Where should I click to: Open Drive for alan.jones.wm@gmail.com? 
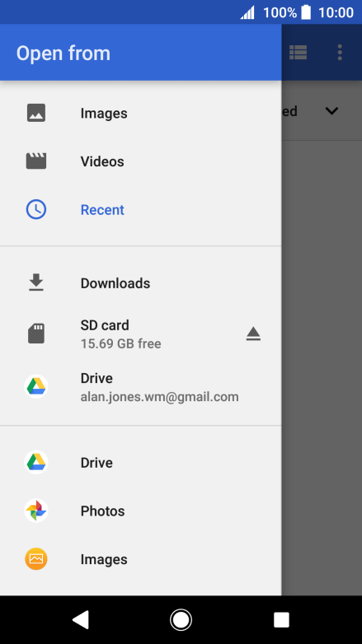[x=141, y=387]
